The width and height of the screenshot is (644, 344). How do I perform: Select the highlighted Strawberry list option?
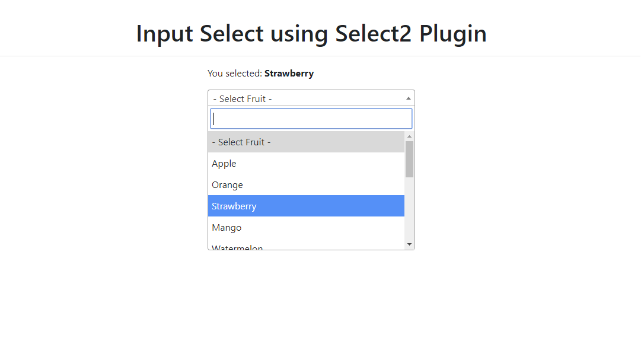pyautogui.click(x=307, y=206)
